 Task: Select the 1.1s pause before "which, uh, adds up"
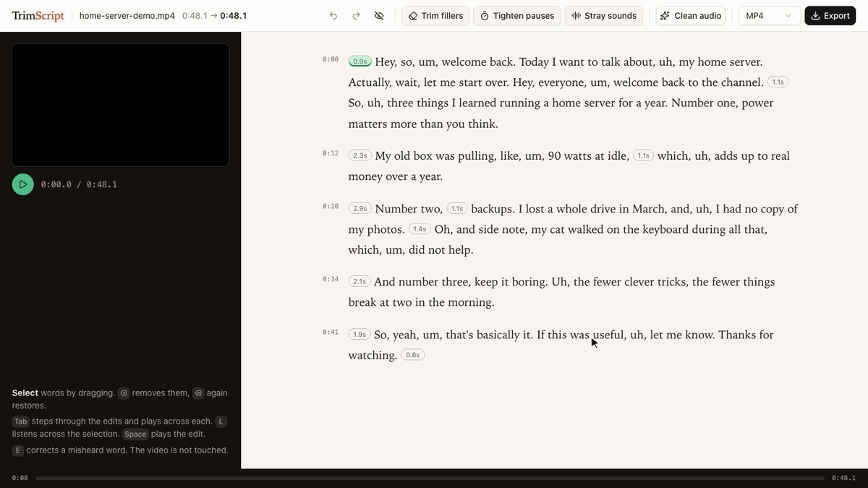click(x=643, y=155)
